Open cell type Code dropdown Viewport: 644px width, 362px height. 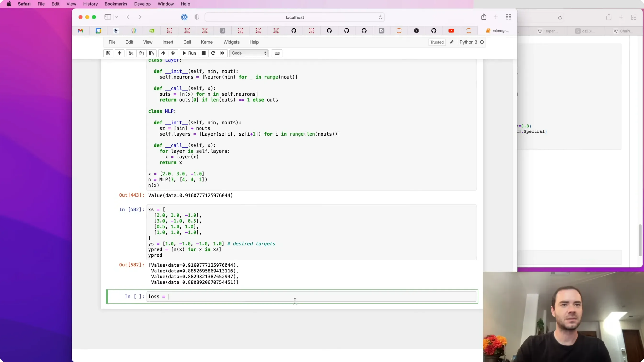249,53
